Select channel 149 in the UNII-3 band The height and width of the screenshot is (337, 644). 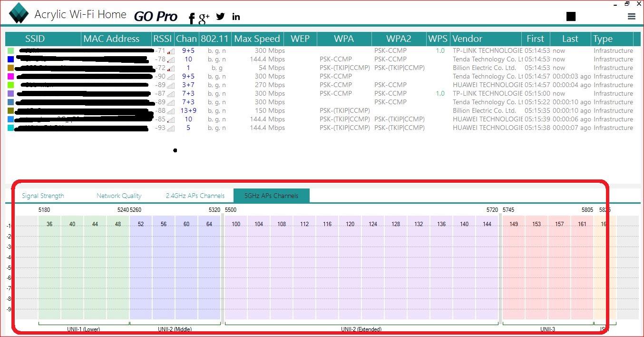coord(514,224)
